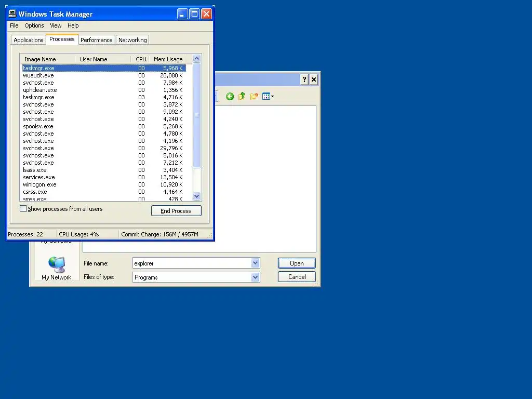The image size is (532, 399).
Task: Click the Processes: 22 status bar entry
Action: [25, 234]
